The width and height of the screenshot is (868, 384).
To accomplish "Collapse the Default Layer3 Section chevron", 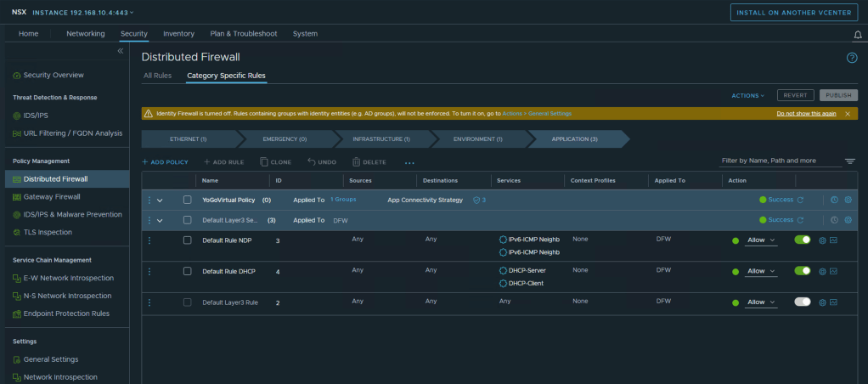I will 160,220.
